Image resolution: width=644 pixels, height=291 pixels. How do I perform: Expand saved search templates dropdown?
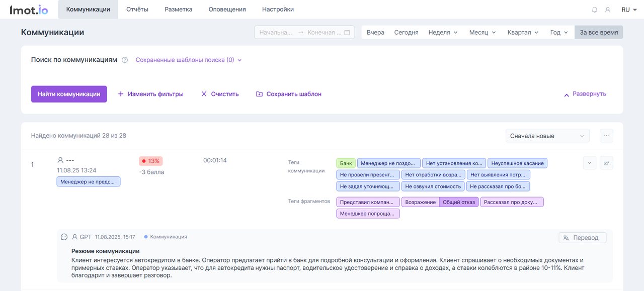tap(189, 60)
